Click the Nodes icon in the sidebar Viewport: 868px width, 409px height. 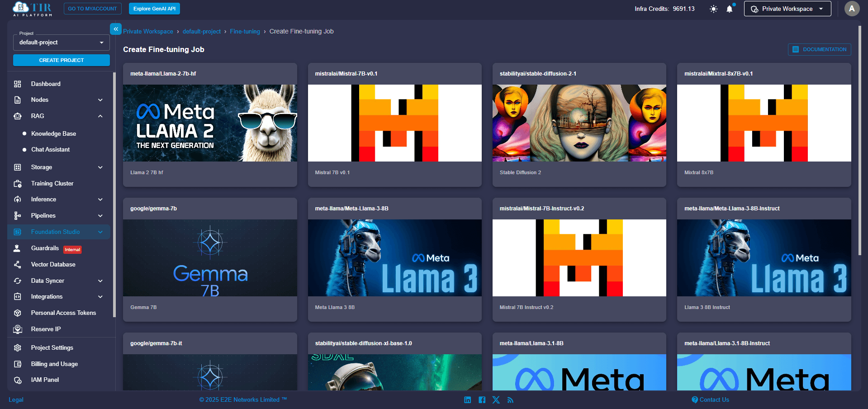tap(18, 100)
